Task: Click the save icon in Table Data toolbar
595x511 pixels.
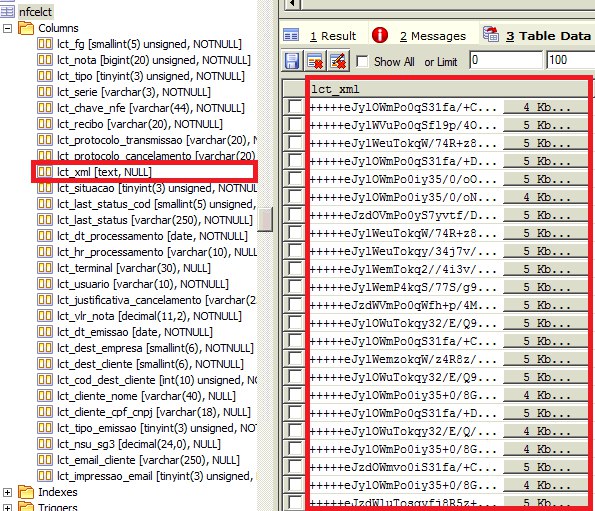Action: [x=291, y=61]
